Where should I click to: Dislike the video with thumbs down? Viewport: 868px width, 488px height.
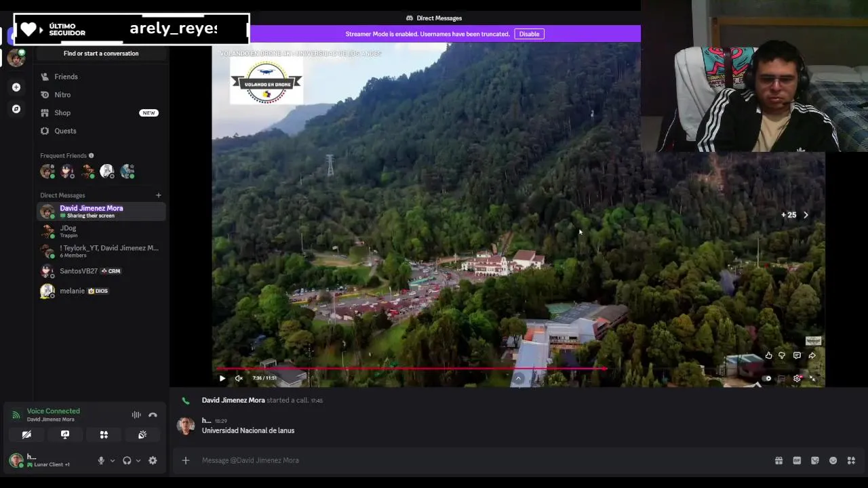[x=782, y=355]
